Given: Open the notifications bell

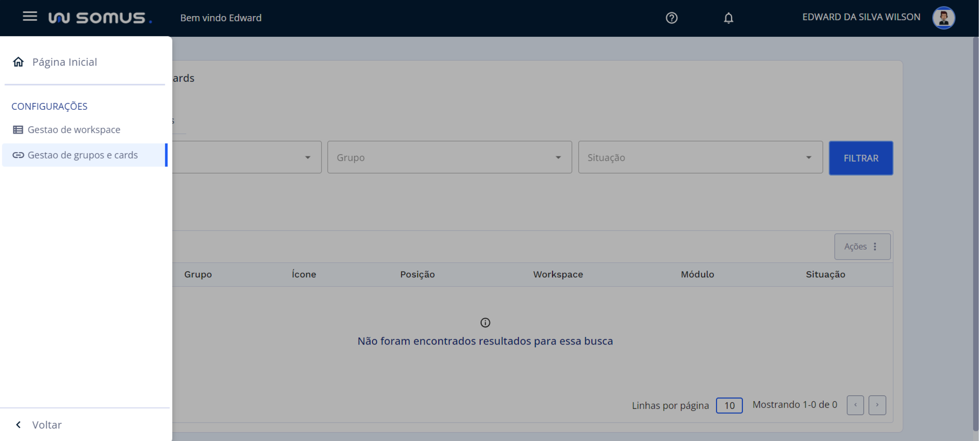Looking at the screenshot, I should click(728, 17).
